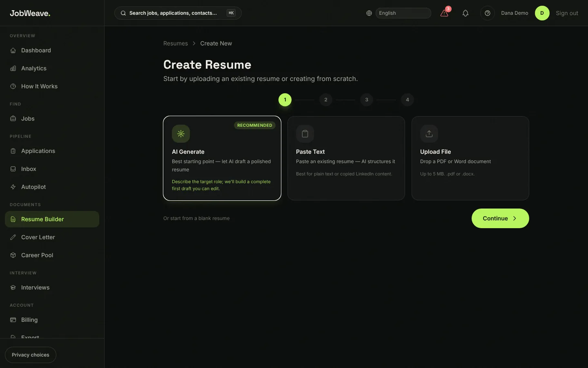Open How It Works page
Image resolution: width=588 pixels, height=368 pixels.
tap(52, 86)
